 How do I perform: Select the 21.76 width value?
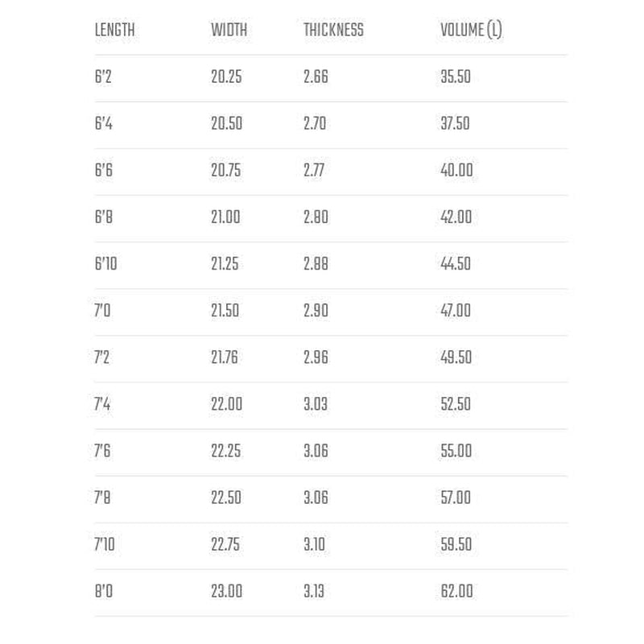(x=225, y=358)
